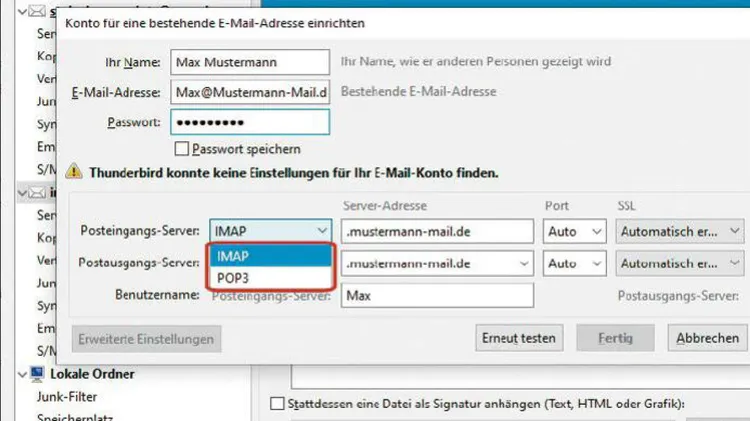750x421 pixels.
Task: Open Erweiterte Einstellungen
Action: 146,339
